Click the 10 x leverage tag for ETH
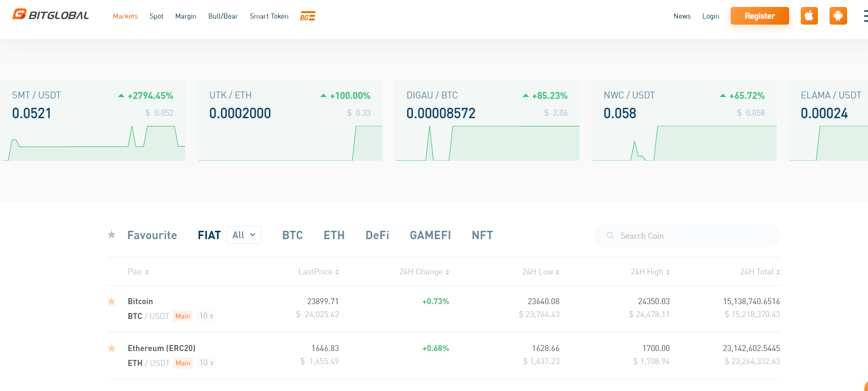Image resolution: width=868 pixels, height=391 pixels. click(206, 363)
